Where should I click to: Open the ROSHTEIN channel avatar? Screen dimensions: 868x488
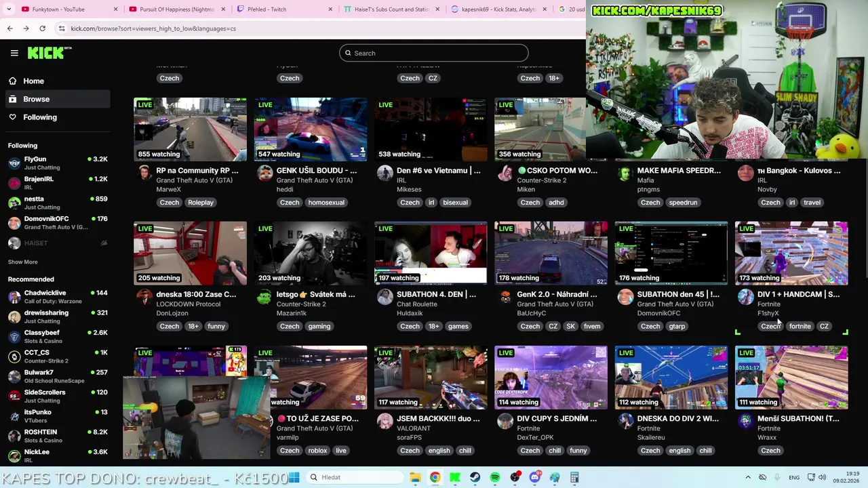14,436
